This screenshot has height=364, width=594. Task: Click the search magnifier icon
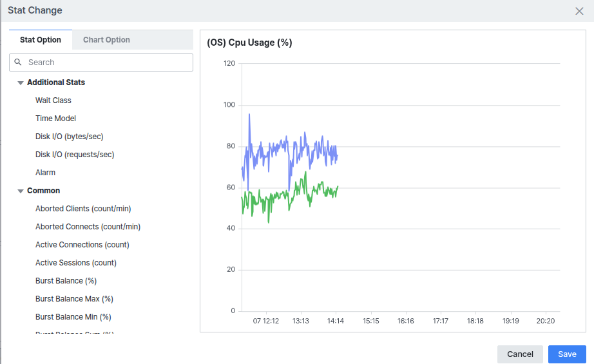(18, 62)
